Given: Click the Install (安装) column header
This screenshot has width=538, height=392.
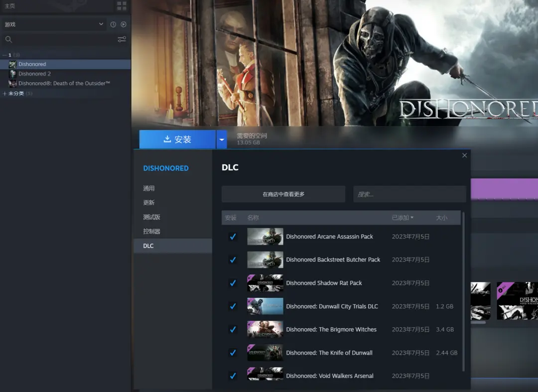Looking at the screenshot, I should [231, 218].
